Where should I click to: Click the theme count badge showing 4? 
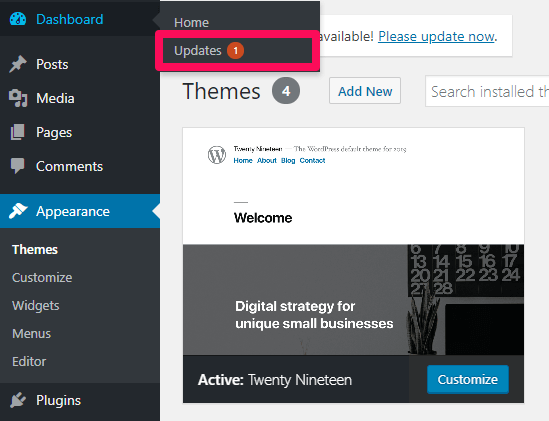click(x=286, y=91)
